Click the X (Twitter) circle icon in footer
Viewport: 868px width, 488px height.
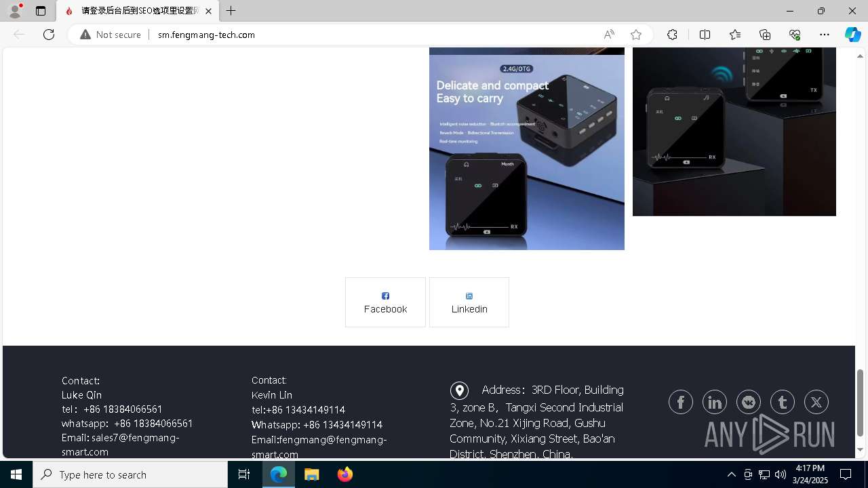click(816, 402)
